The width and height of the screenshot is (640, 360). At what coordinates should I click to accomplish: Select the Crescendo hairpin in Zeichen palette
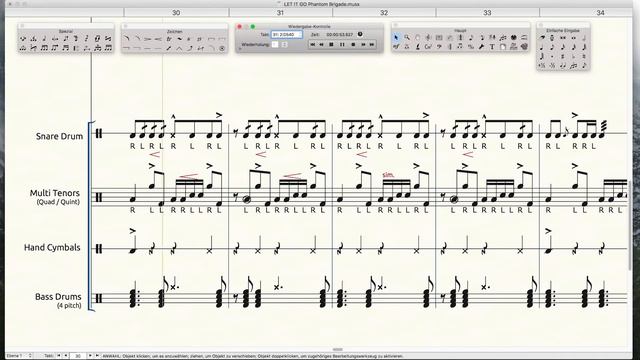coord(158,39)
